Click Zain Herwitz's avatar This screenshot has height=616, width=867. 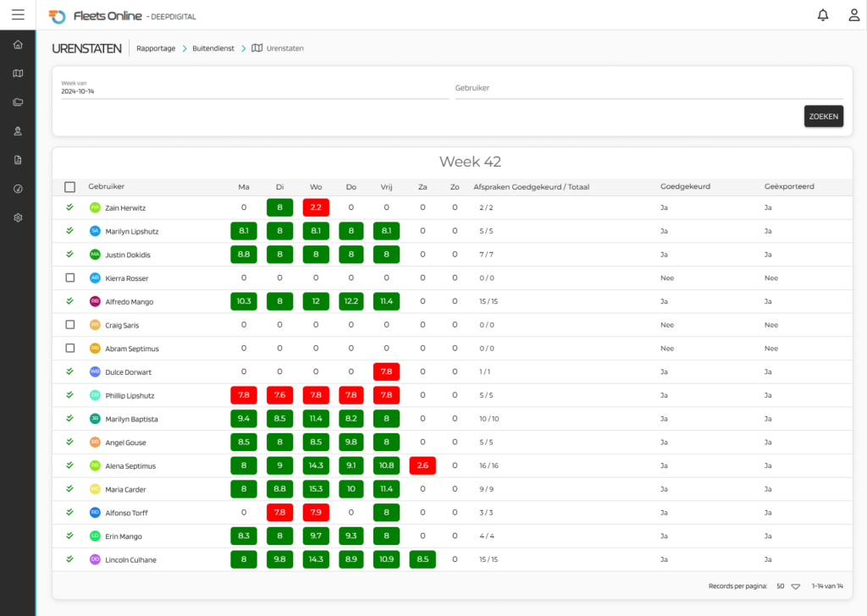[95, 207]
